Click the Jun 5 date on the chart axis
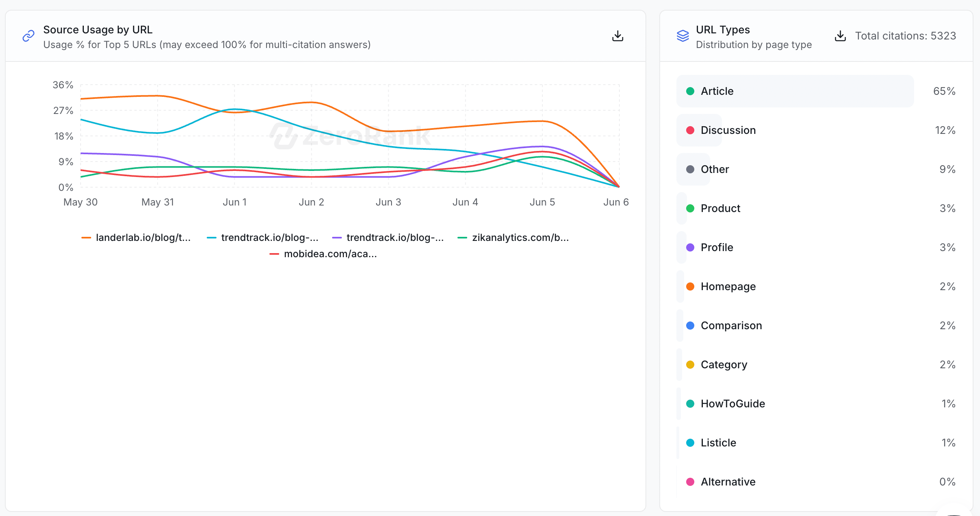Image resolution: width=980 pixels, height=516 pixels. click(x=542, y=202)
